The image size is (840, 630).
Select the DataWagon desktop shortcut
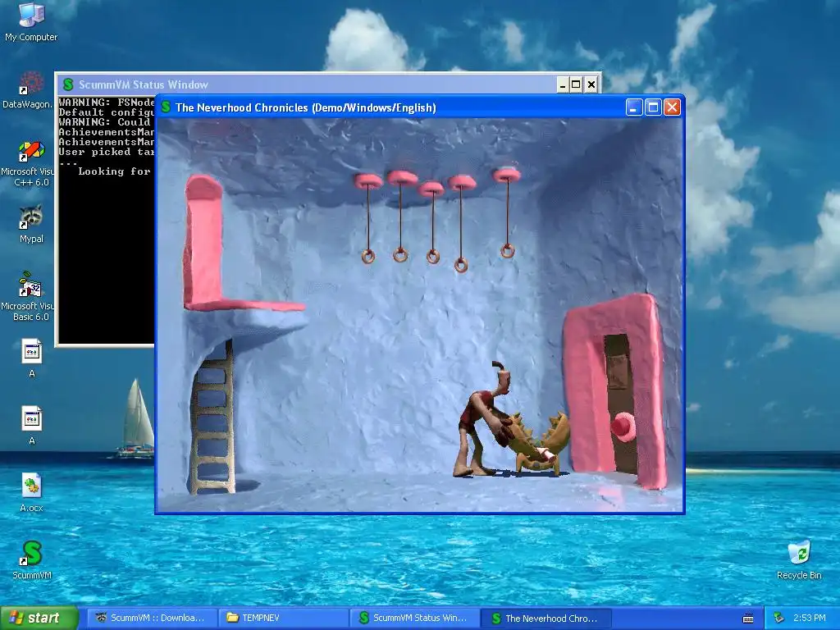pyautogui.click(x=27, y=90)
